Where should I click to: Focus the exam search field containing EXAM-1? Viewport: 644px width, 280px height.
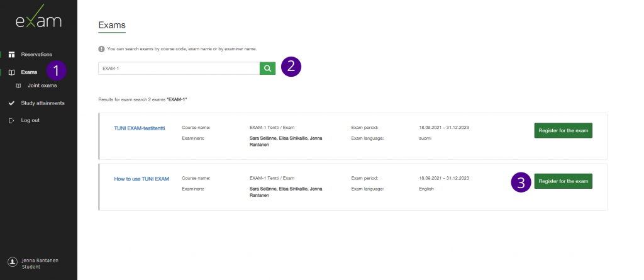click(x=179, y=69)
